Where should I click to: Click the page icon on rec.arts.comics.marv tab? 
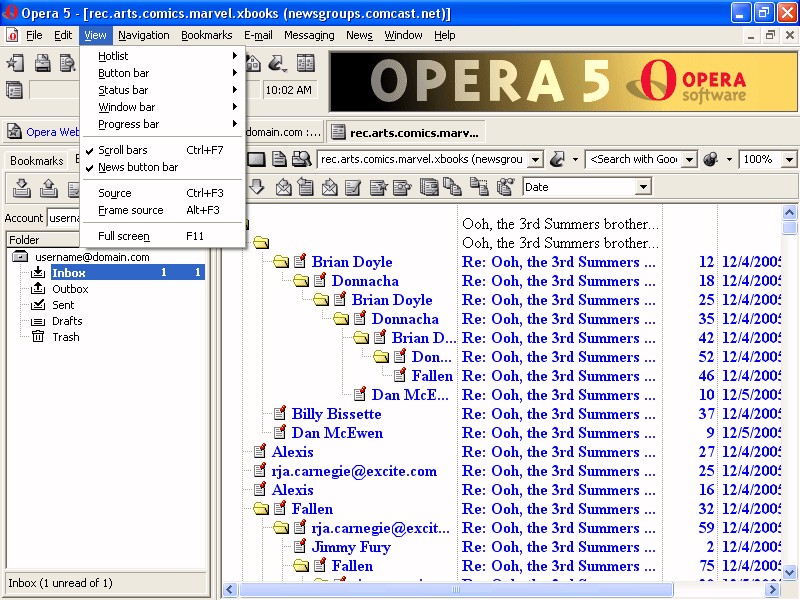click(337, 133)
